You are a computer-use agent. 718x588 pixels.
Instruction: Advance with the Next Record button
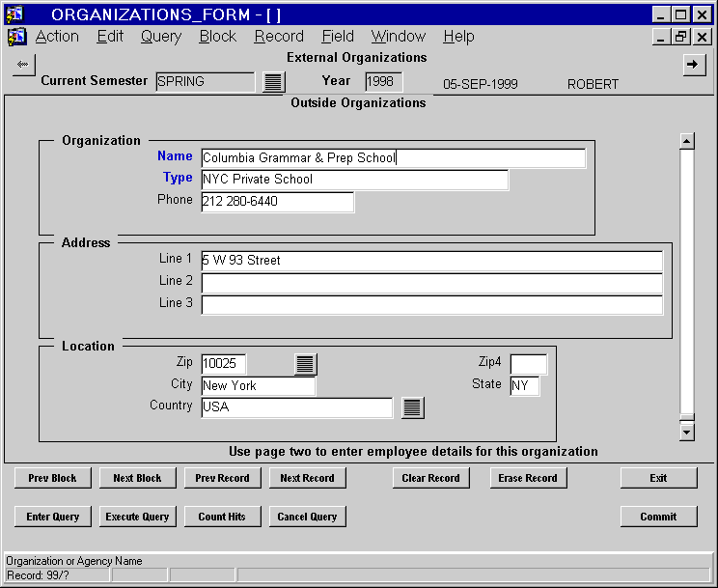tap(307, 478)
